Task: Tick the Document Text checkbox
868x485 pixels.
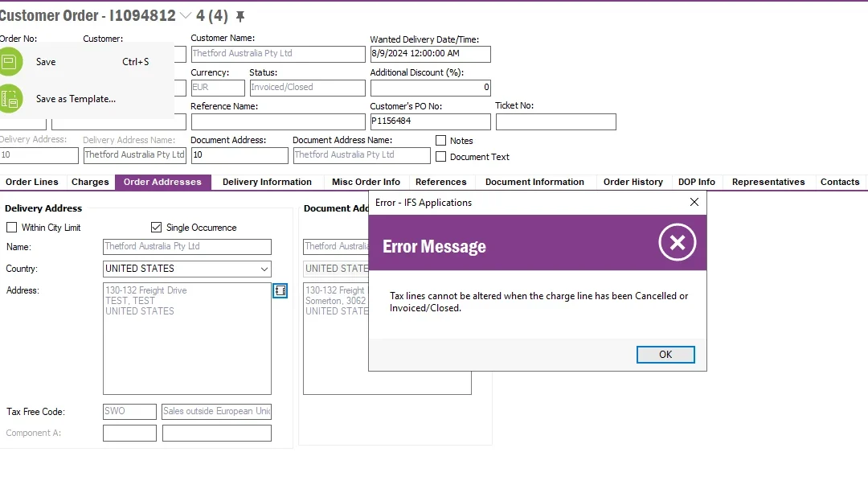Action: coord(440,157)
